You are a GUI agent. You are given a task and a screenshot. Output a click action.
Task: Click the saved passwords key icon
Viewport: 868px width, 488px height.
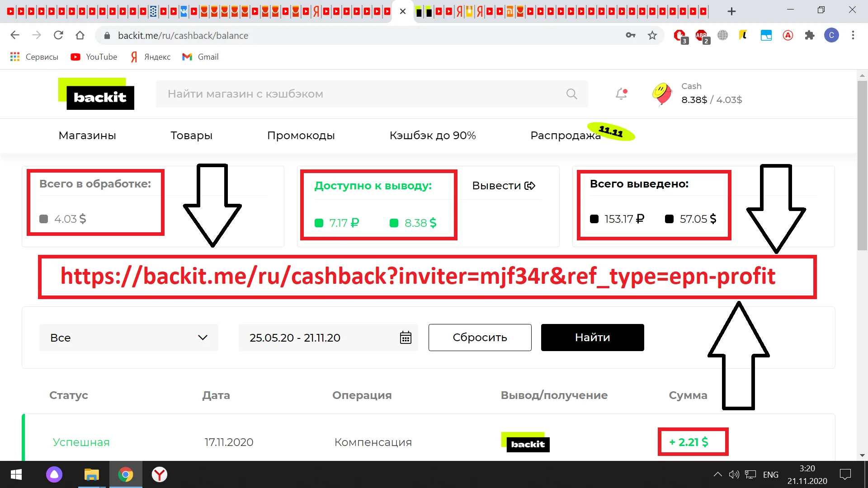(630, 35)
